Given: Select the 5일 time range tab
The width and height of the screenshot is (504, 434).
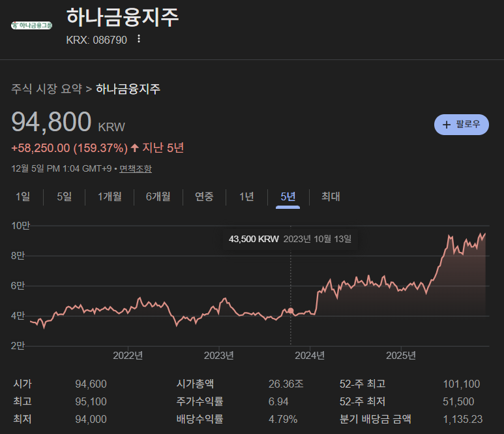Looking at the screenshot, I should (x=65, y=196).
